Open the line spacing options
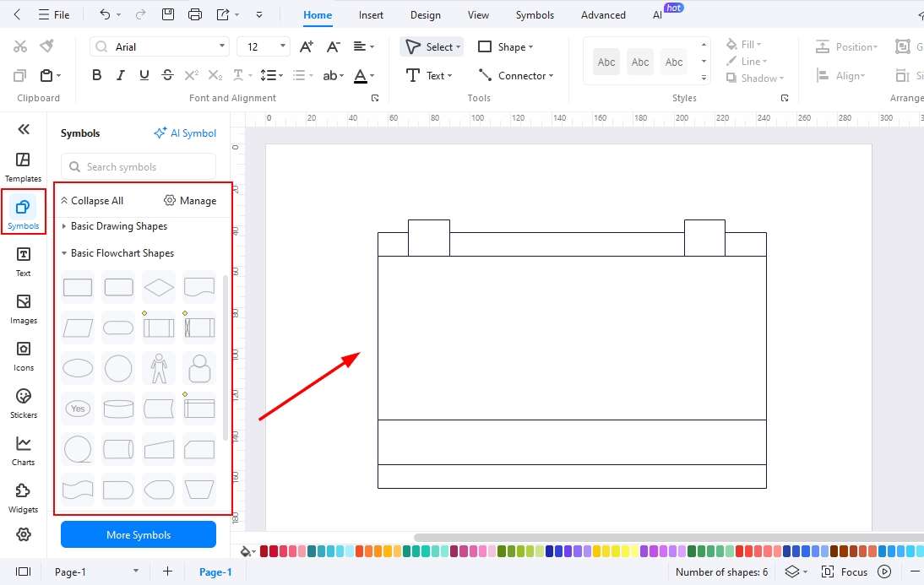 coord(271,75)
